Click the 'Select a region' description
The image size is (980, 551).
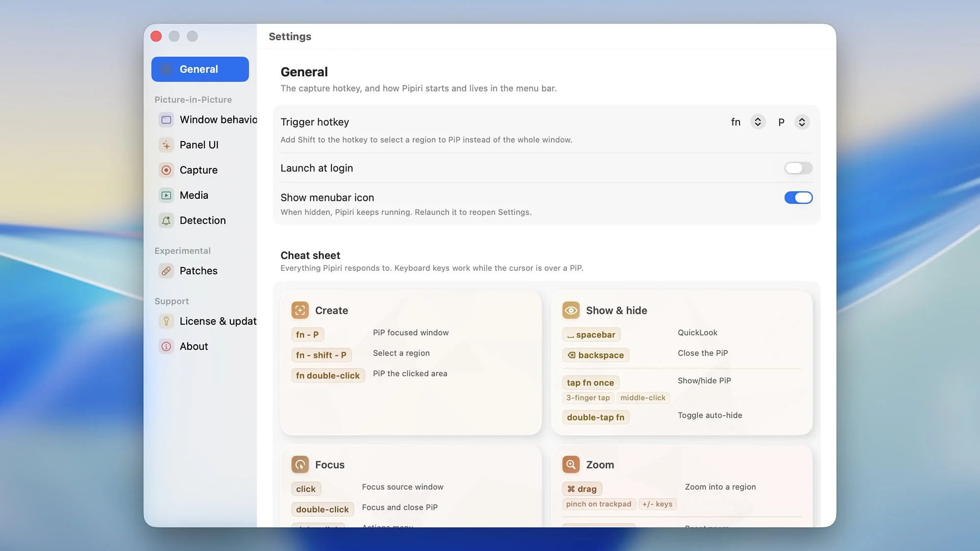pos(401,353)
